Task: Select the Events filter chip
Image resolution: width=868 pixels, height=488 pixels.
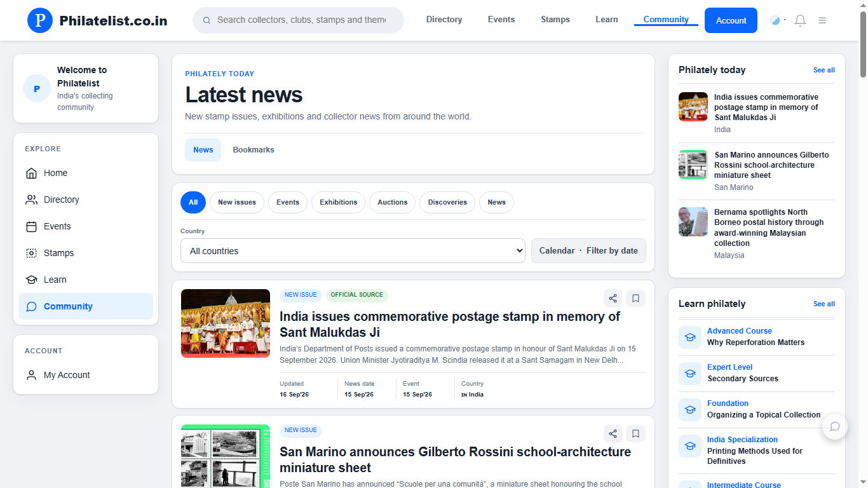Action: pos(288,202)
